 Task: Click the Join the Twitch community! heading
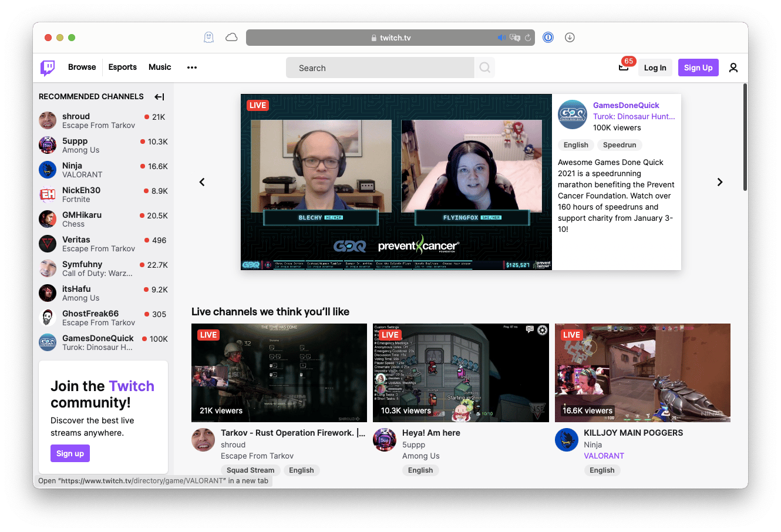click(102, 394)
